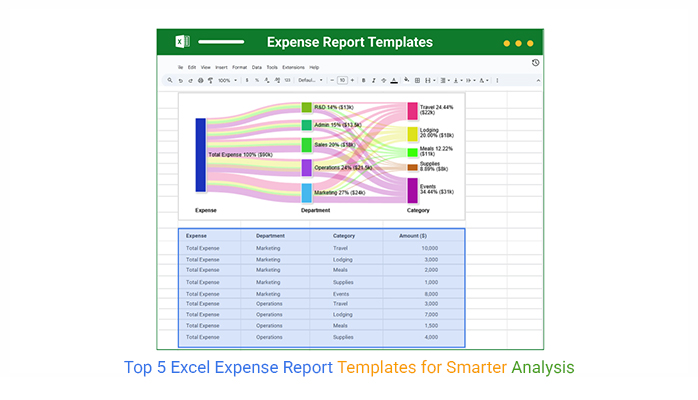Select the Events category cell
Screen dimensions: 698x400
(346, 294)
